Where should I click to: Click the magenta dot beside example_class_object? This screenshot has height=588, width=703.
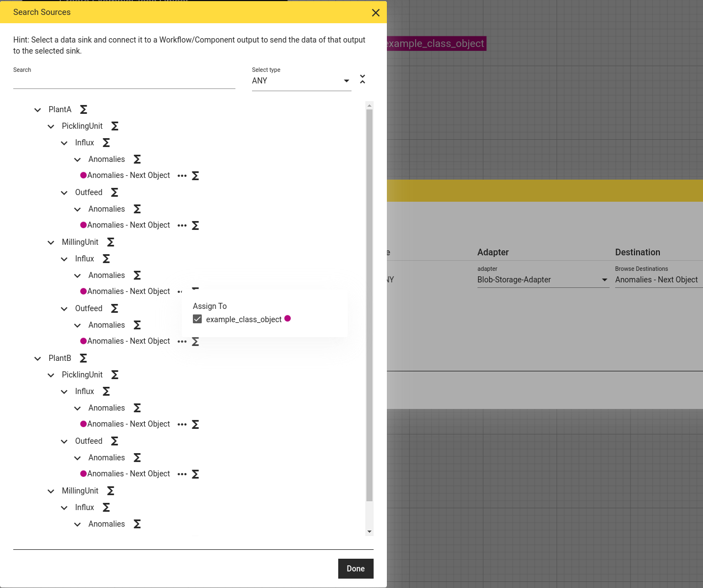point(287,318)
